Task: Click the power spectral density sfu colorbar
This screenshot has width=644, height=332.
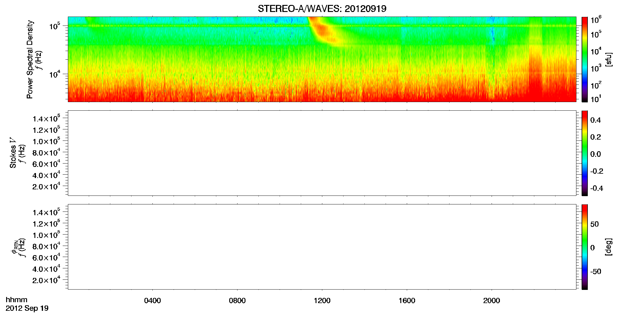Action: coord(585,59)
